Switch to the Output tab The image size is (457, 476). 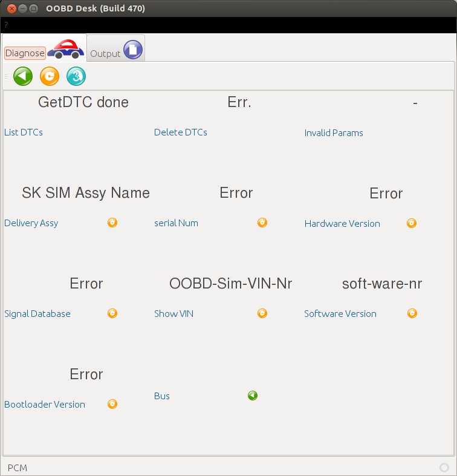click(116, 50)
